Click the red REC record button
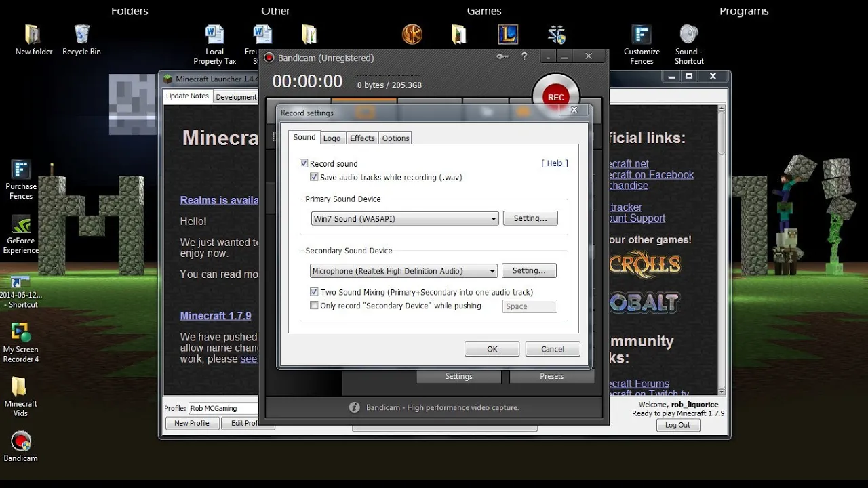Image resolution: width=868 pixels, height=488 pixels. pos(556,97)
